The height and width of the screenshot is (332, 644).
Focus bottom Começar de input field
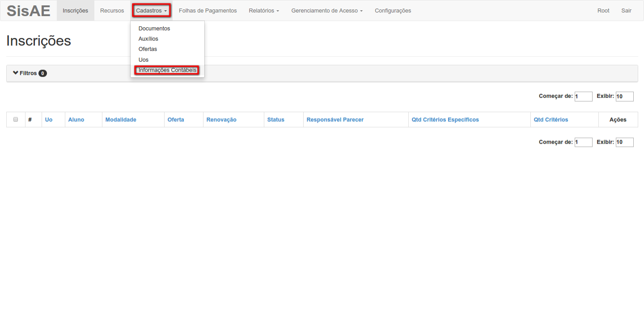point(584,142)
